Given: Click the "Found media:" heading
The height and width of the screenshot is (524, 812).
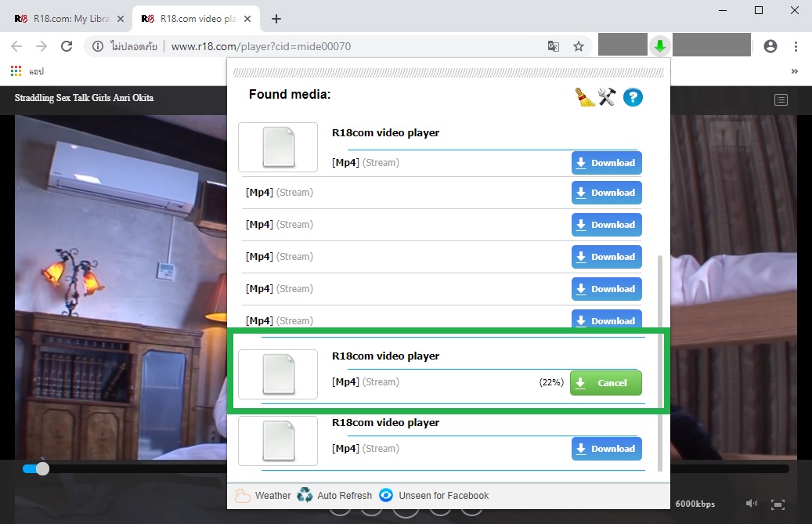Looking at the screenshot, I should [290, 94].
